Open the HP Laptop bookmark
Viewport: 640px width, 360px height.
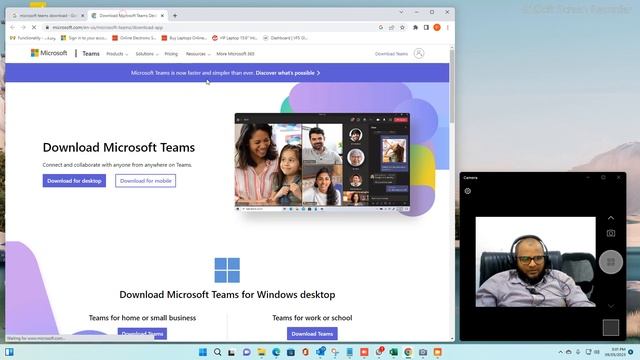(x=235, y=38)
